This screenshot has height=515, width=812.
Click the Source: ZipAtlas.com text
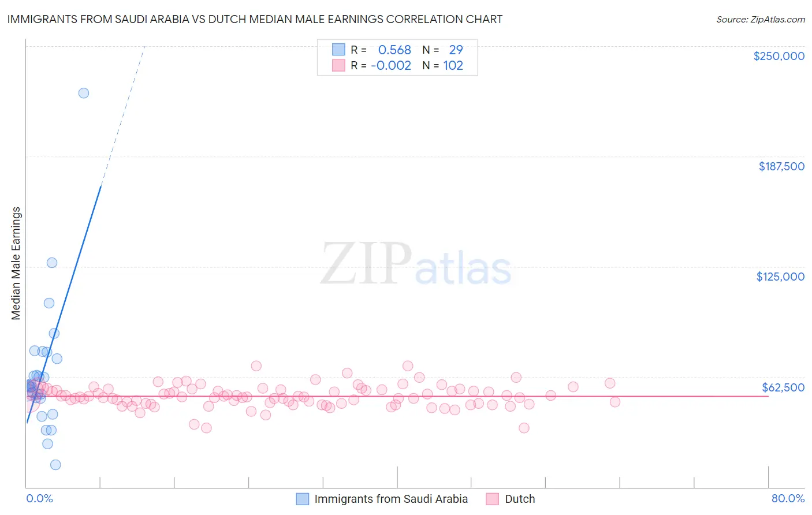pyautogui.click(x=761, y=19)
